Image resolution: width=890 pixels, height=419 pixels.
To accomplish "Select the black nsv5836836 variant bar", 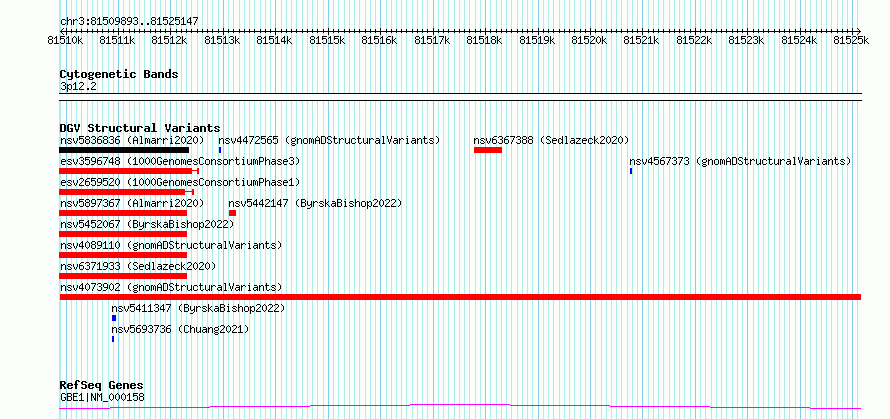I will click(x=124, y=150).
